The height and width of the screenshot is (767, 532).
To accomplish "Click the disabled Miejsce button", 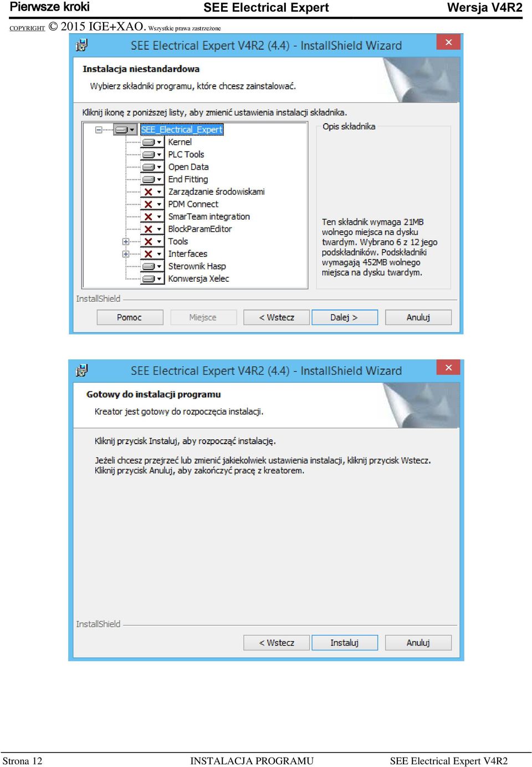I will pos(203,317).
